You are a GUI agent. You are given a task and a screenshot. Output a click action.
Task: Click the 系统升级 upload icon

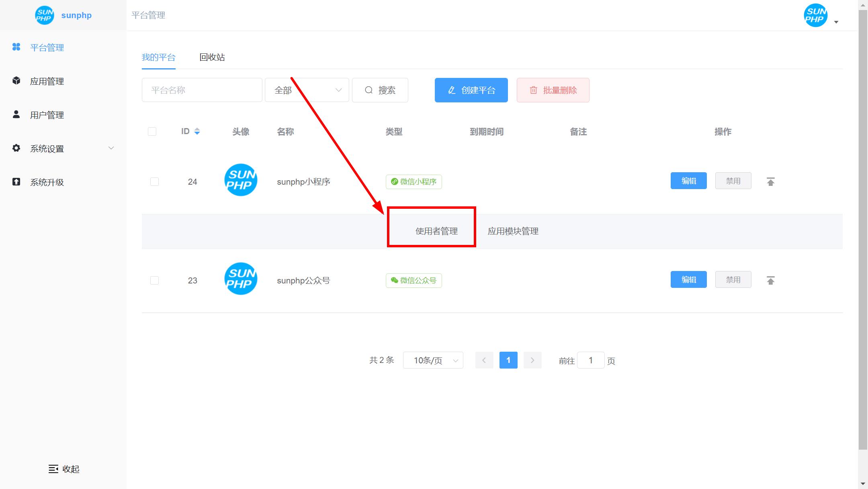click(16, 182)
